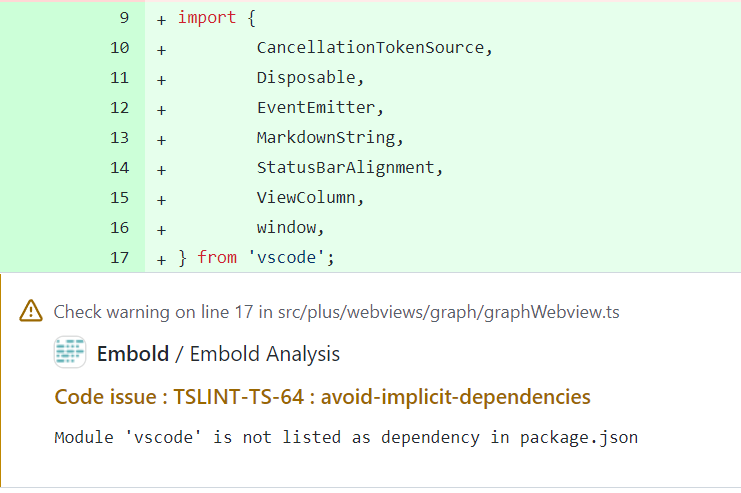Click the 'from' keyword on line 17
Viewport: 741px width, 493px height.
pyautogui.click(x=217, y=258)
